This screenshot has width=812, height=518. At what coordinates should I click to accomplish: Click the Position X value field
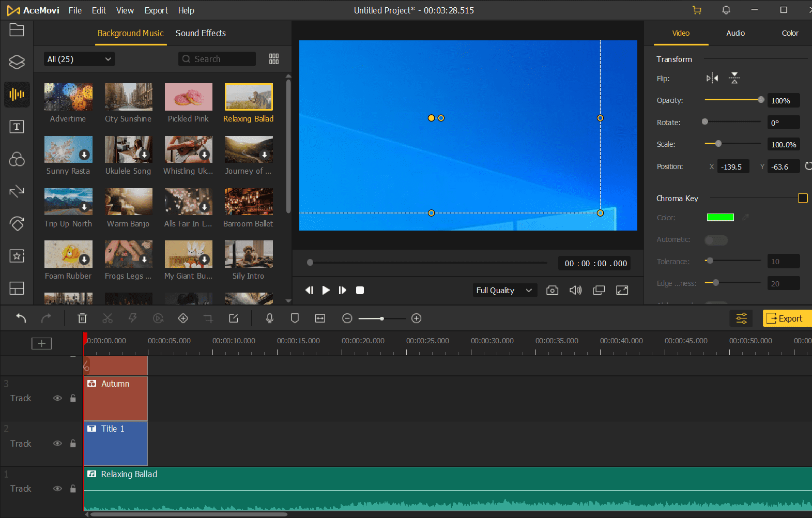pyautogui.click(x=733, y=166)
